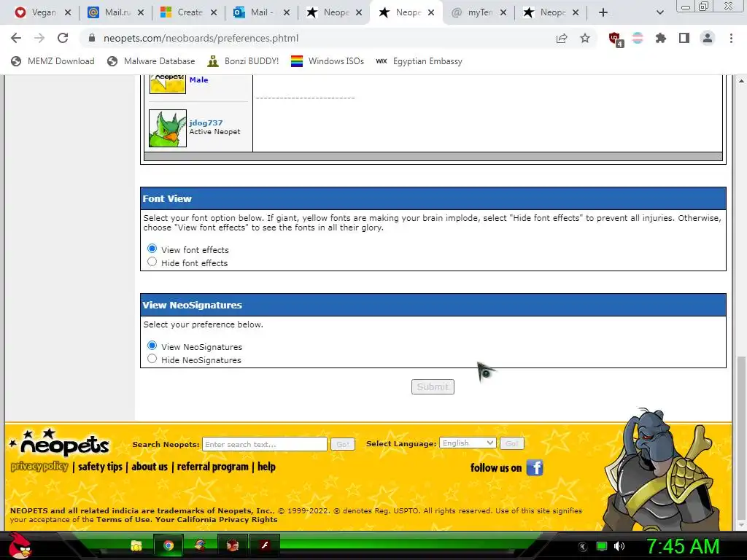Image resolution: width=747 pixels, height=560 pixels.
Task: Open the help footer link
Action: (266, 467)
